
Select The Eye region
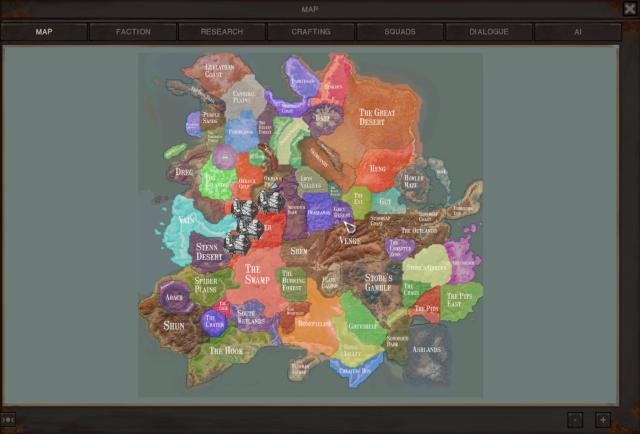pos(358,199)
